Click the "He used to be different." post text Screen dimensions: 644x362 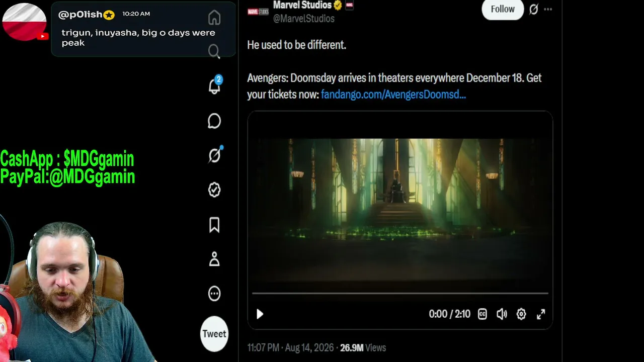tap(296, 45)
